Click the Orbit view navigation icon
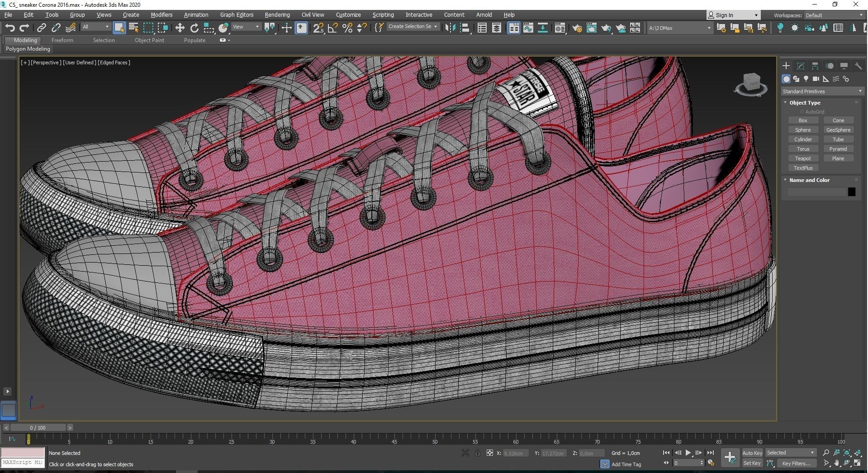 [x=847, y=463]
